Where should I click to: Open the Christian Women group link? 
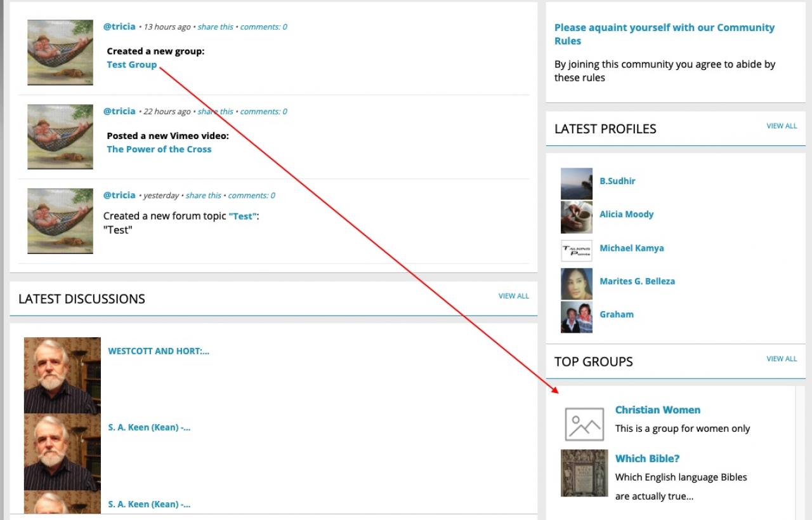tap(658, 410)
